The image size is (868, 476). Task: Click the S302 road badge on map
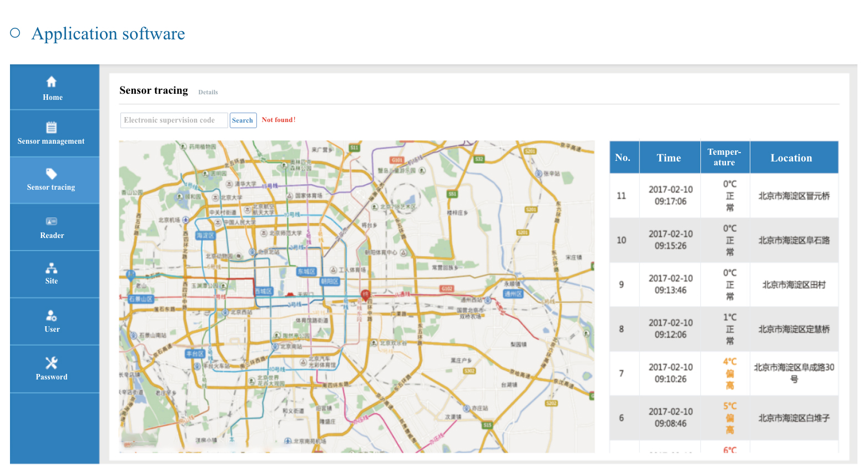470,371
